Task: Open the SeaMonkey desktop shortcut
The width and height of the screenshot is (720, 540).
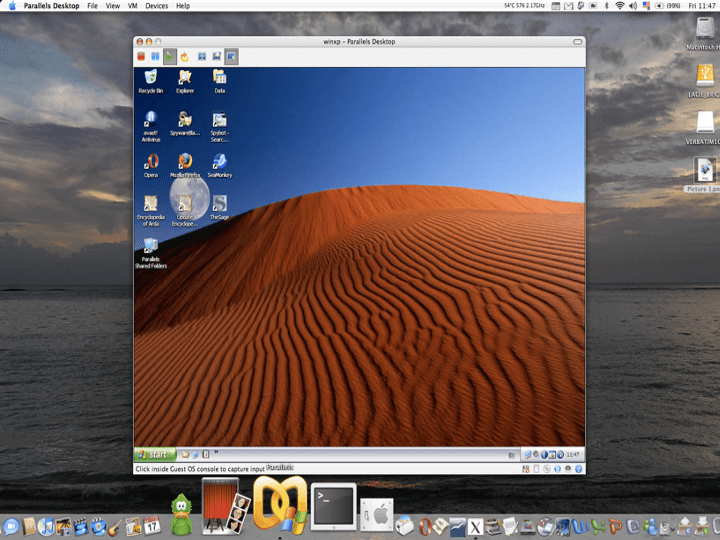Action: [220, 161]
